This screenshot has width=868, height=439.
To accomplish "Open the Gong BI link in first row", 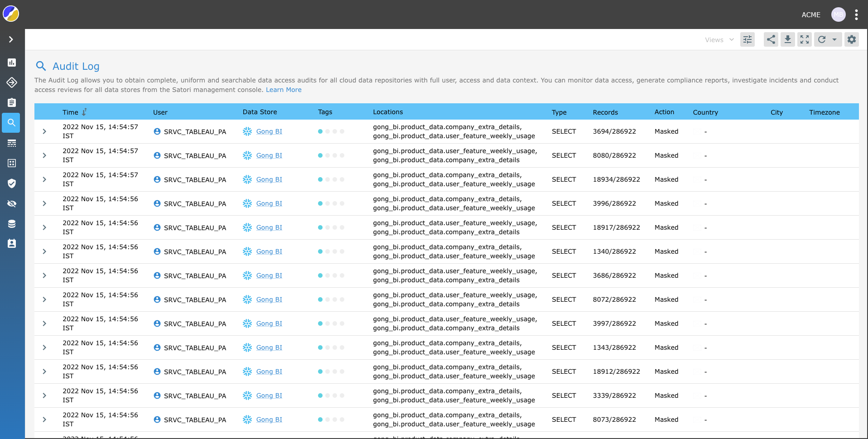I will pyautogui.click(x=269, y=131).
